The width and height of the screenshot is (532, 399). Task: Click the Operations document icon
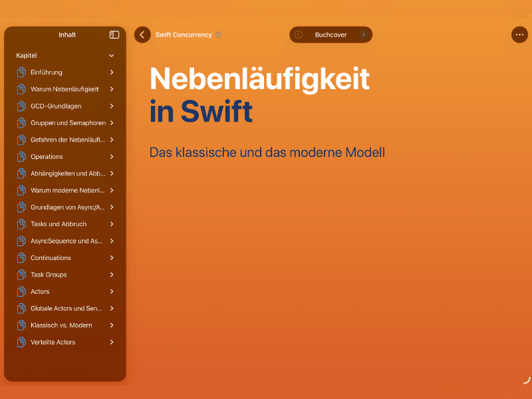click(21, 157)
